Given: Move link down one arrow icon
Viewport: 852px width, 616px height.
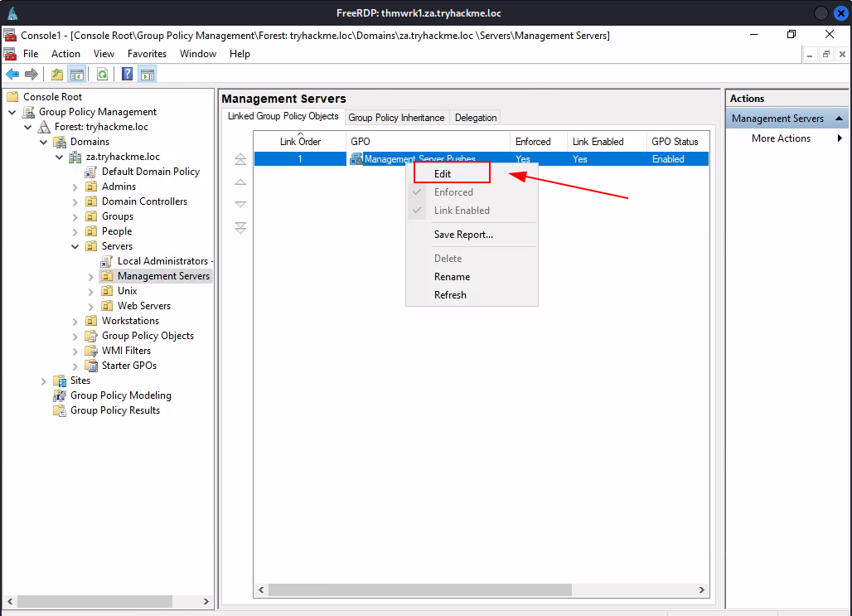Looking at the screenshot, I should [240, 205].
